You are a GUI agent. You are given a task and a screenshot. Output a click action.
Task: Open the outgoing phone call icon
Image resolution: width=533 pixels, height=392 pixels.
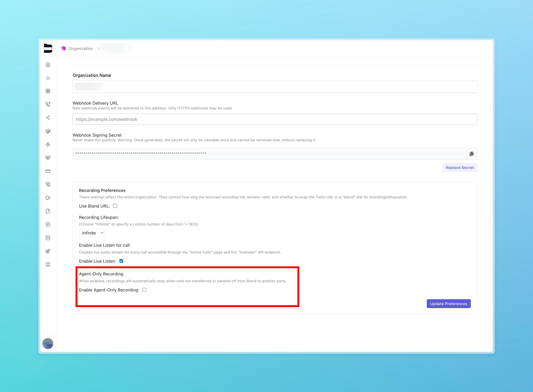point(48,104)
